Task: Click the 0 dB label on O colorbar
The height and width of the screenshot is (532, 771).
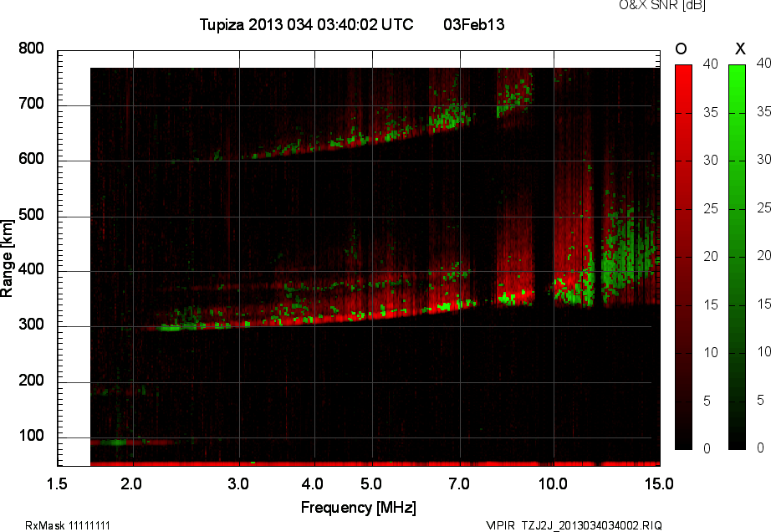Action: [x=707, y=448]
